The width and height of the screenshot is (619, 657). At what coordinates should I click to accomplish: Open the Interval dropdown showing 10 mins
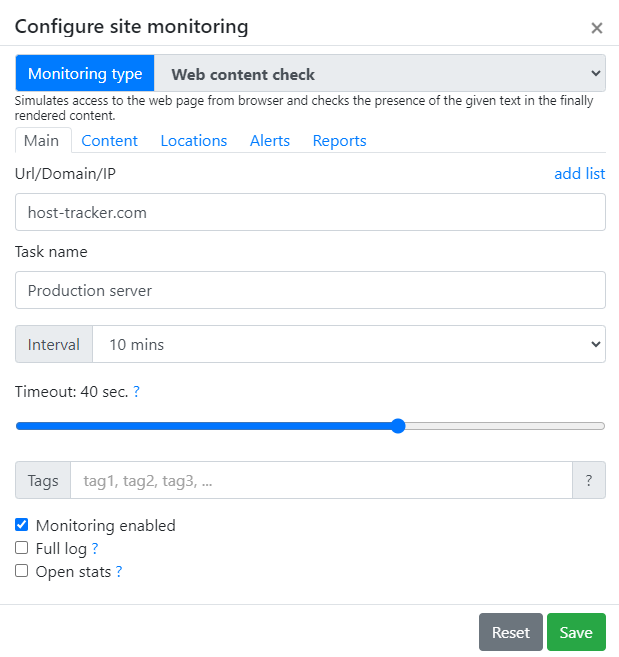349,344
